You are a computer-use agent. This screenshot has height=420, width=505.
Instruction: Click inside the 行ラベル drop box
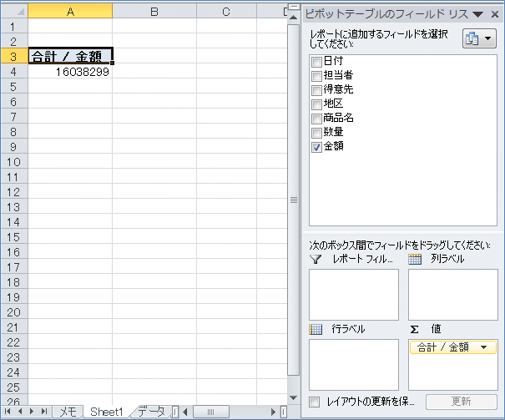(x=354, y=365)
